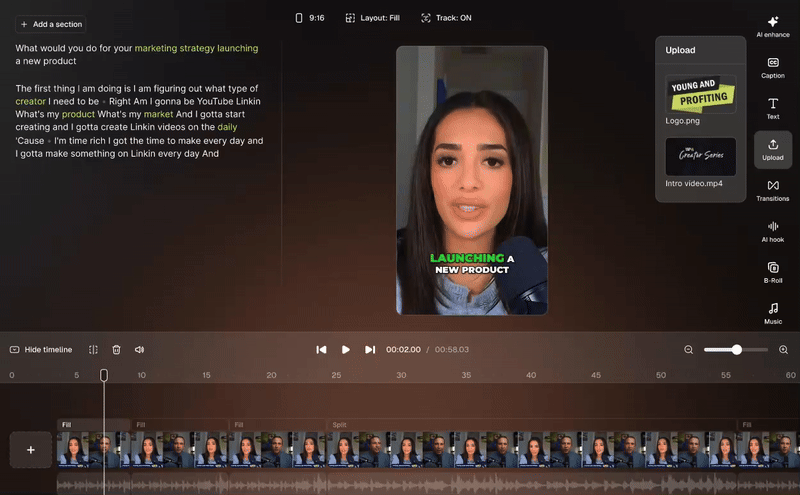The width and height of the screenshot is (800, 495).
Task: Open the 9:16 aspect ratio selector
Action: pyautogui.click(x=310, y=18)
